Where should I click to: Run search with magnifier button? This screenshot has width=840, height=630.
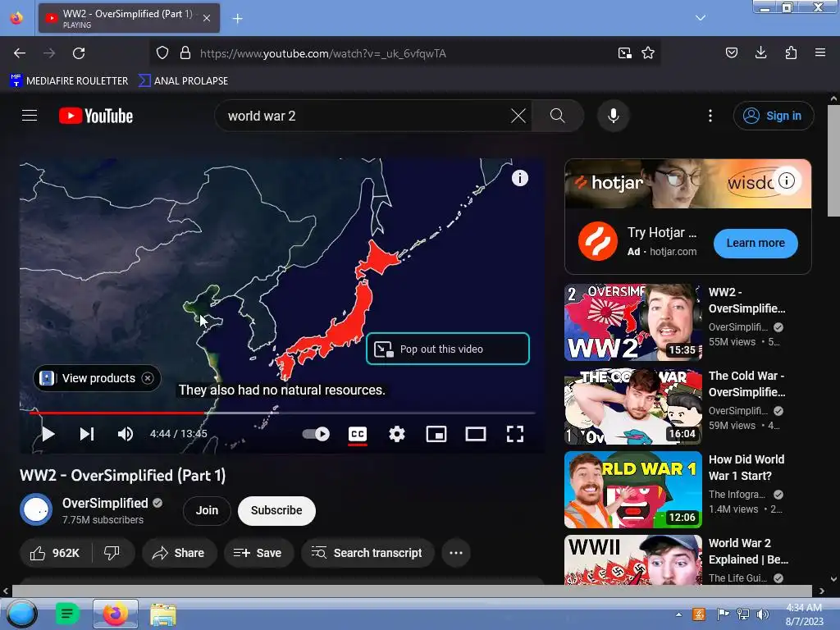pyautogui.click(x=557, y=116)
